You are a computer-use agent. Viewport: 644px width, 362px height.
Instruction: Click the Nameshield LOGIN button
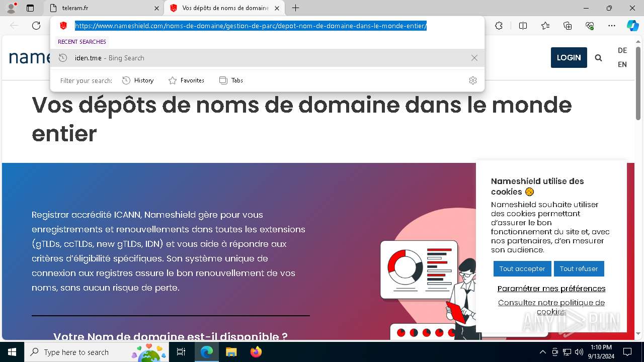[x=569, y=57]
